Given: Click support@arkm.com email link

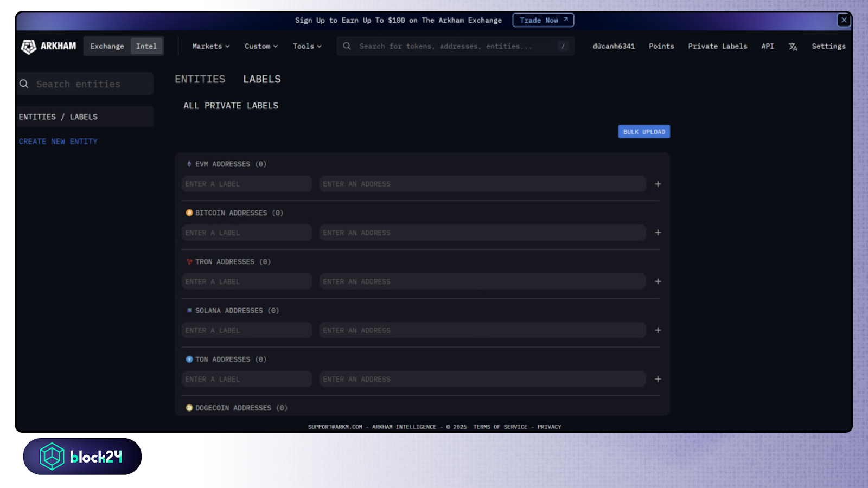Looking at the screenshot, I should pos(335,427).
